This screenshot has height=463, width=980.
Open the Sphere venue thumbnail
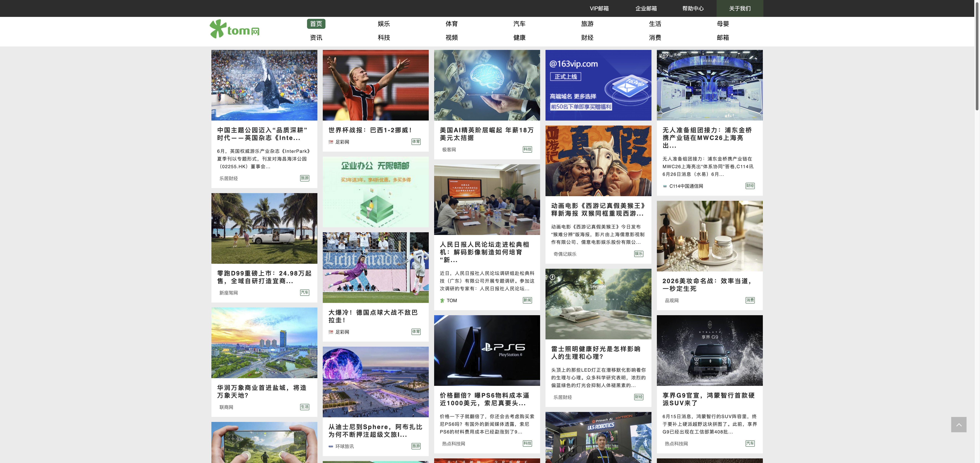(x=376, y=382)
